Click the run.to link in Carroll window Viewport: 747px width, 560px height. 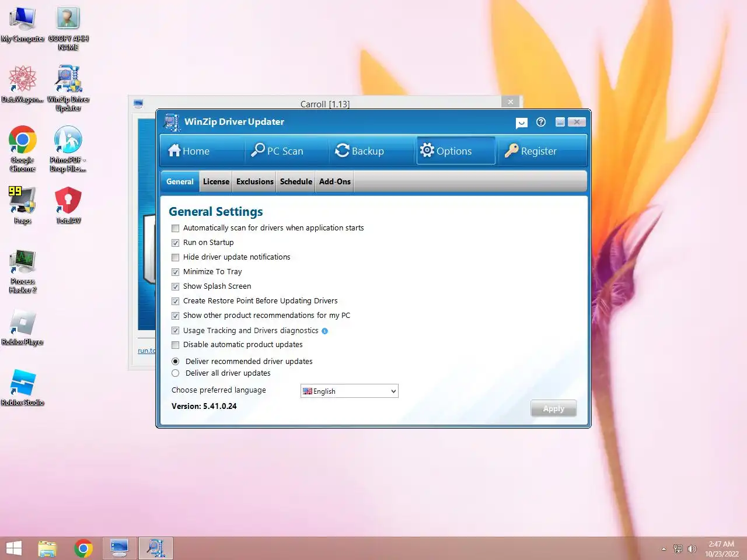click(x=147, y=351)
